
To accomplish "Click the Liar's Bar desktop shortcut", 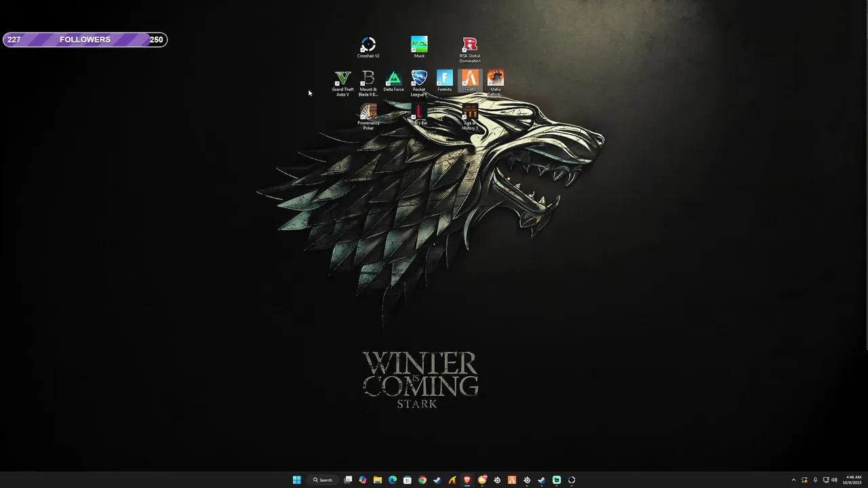I will 419,115.
